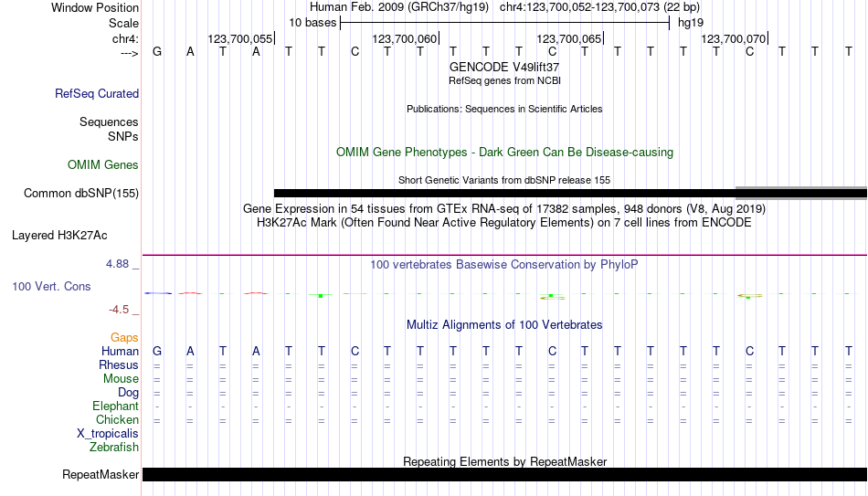Viewport: 868px width, 496px height.
Task: Click Repeating Elements by RepeatMasker title
Action: pos(505,461)
